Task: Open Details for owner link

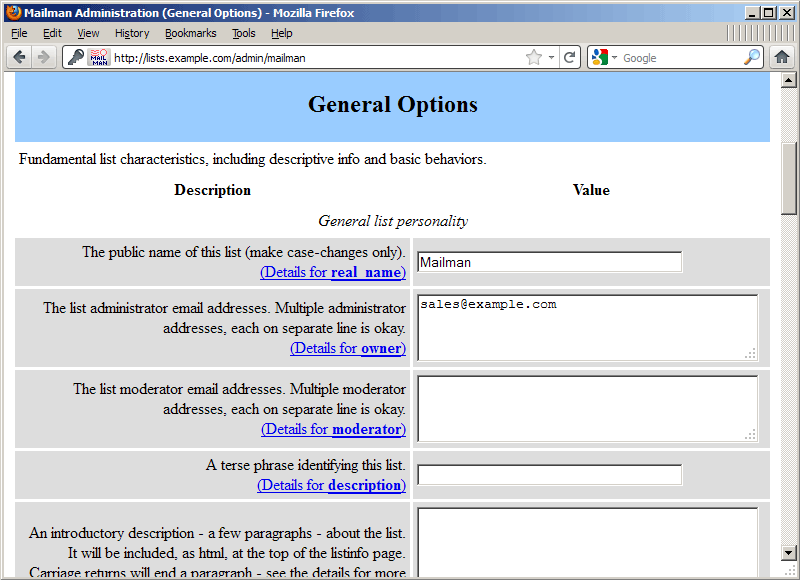Action: click(347, 348)
